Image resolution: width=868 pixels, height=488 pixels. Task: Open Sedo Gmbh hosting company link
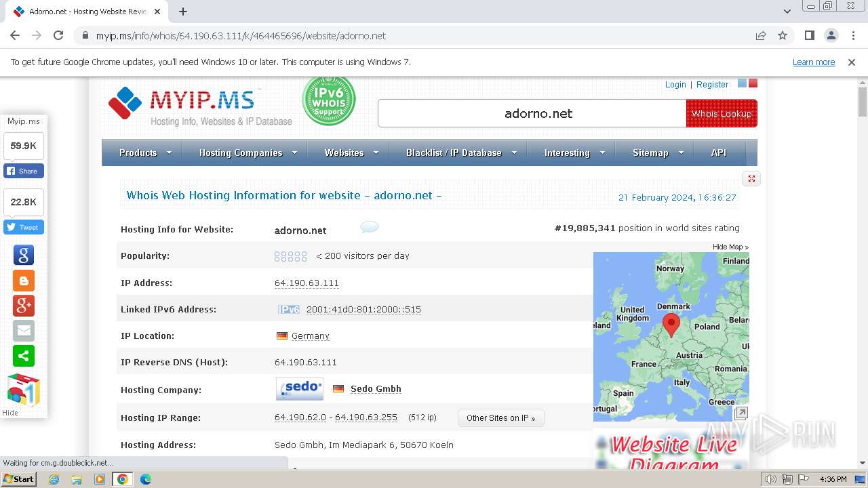click(376, 388)
